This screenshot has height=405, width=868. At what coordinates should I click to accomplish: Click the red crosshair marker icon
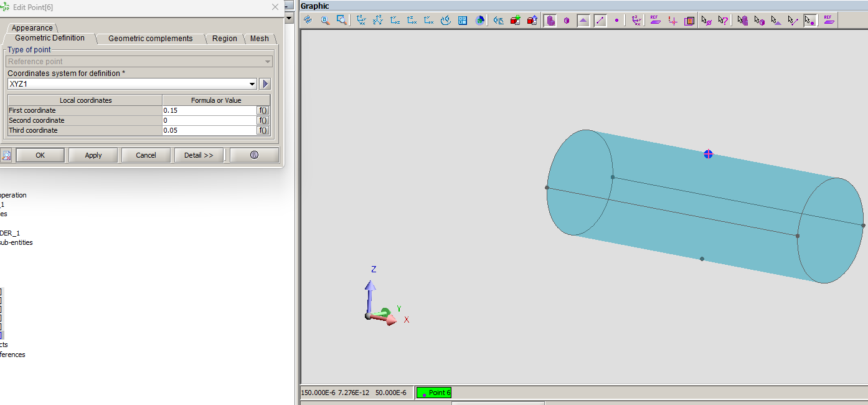(x=672, y=21)
